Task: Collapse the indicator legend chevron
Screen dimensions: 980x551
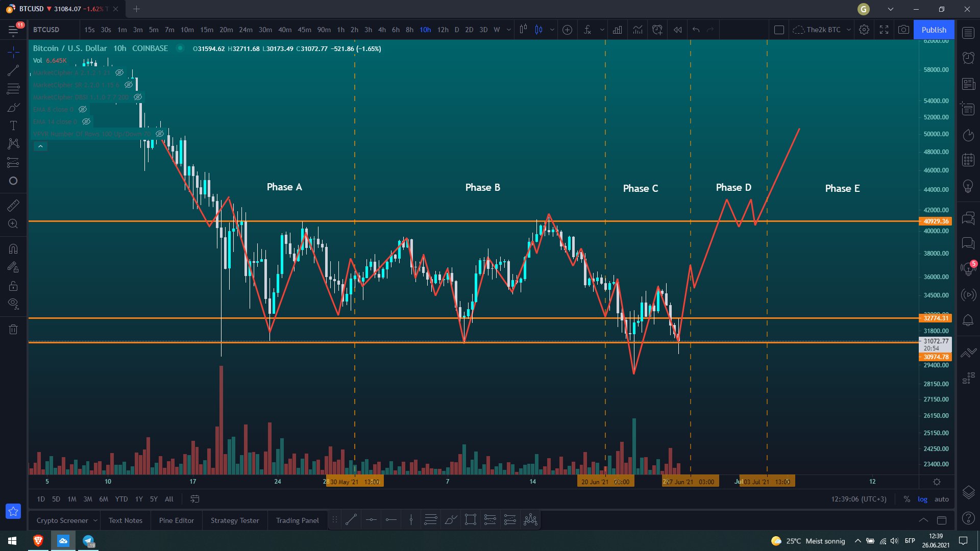Action: (x=40, y=146)
